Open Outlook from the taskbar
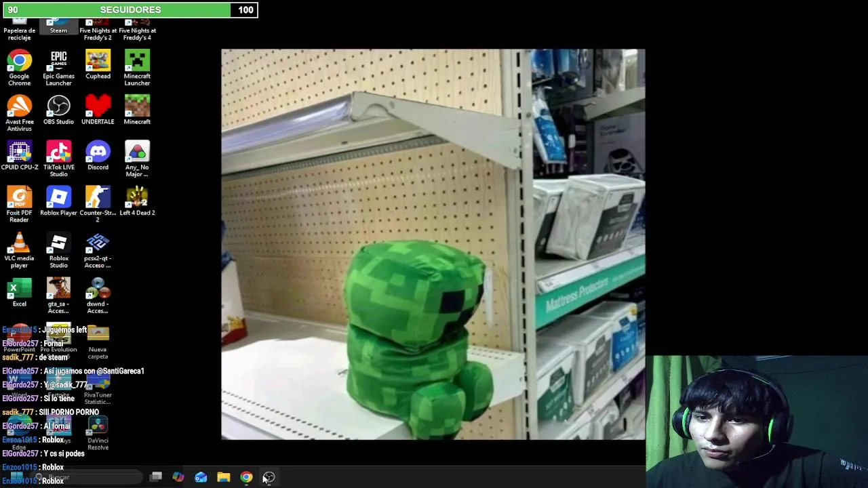Screen dimensions: 868x488 [201, 477]
